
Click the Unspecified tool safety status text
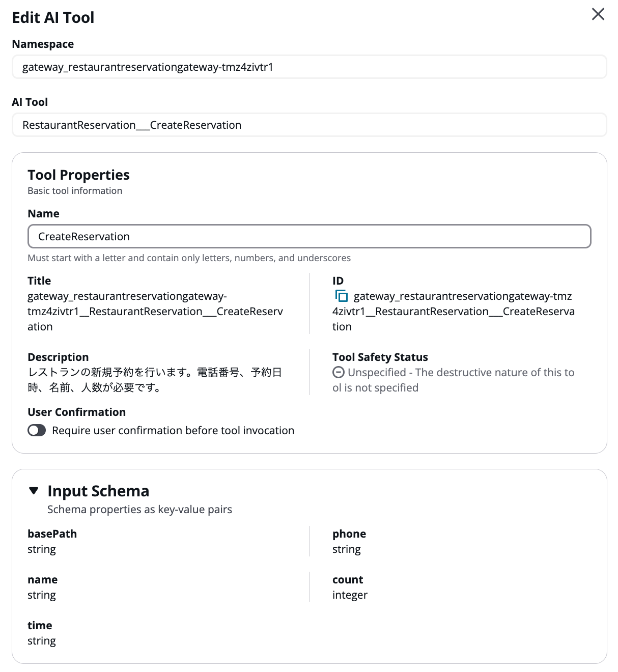(x=453, y=380)
